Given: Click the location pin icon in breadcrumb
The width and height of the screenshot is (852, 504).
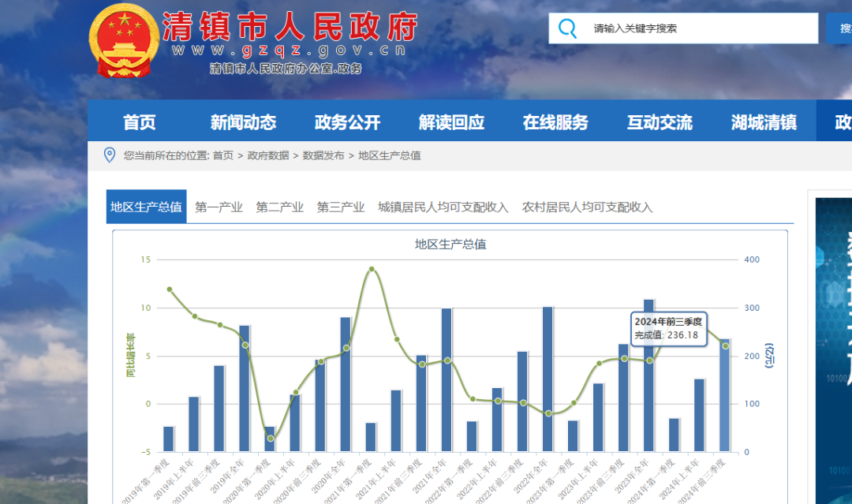Looking at the screenshot, I should pyautogui.click(x=110, y=155).
